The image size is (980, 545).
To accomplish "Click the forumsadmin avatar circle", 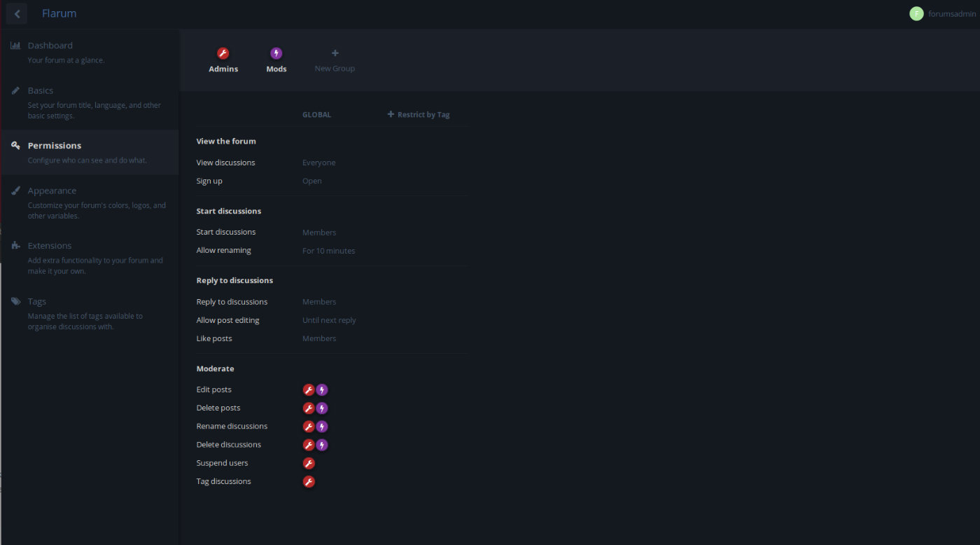I will coord(916,13).
